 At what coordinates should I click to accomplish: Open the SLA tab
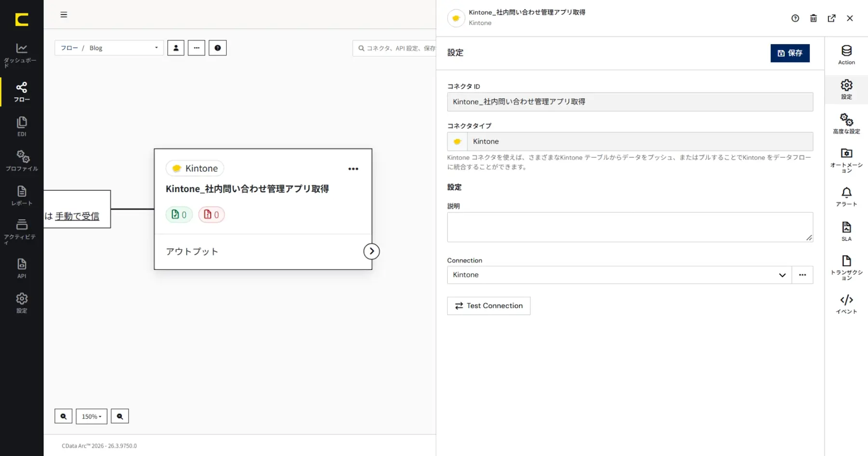pyautogui.click(x=846, y=232)
